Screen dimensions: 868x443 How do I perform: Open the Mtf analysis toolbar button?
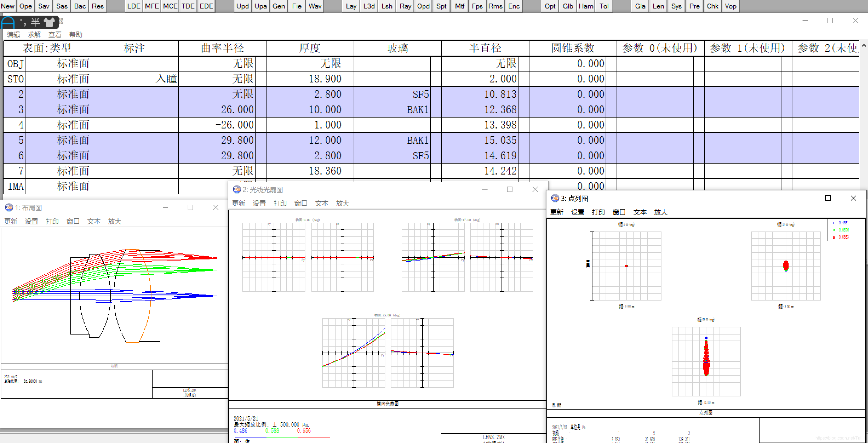click(459, 6)
